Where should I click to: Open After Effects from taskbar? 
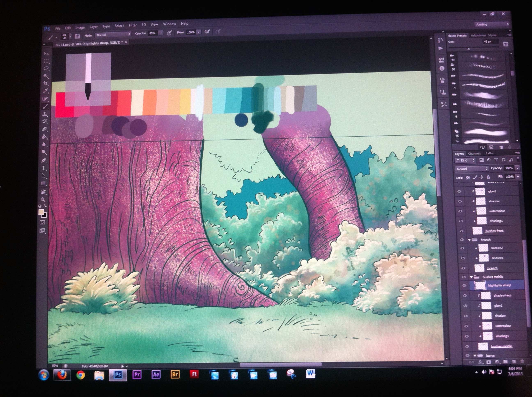[x=156, y=374]
